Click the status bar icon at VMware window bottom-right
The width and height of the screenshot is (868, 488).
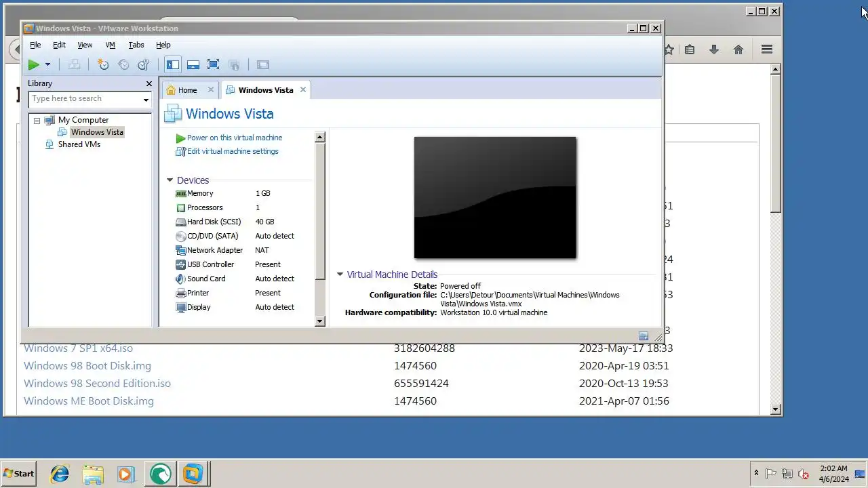pyautogui.click(x=644, y=336)
